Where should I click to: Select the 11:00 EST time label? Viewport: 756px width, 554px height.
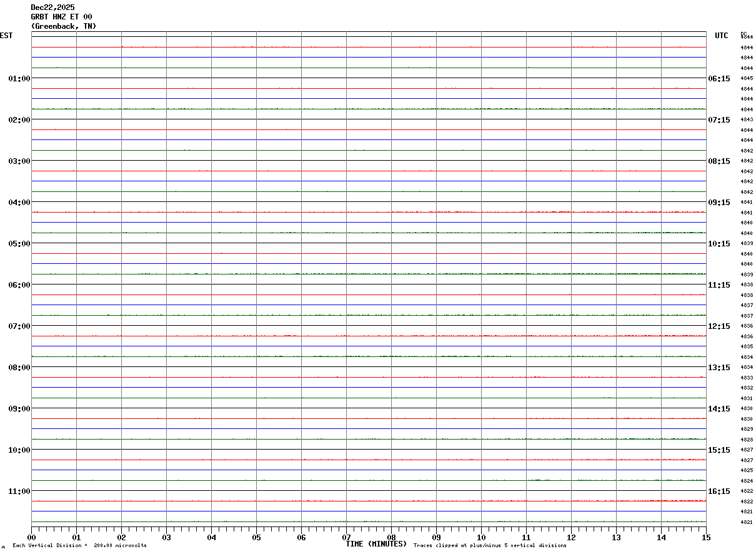[x=19, y=491]
